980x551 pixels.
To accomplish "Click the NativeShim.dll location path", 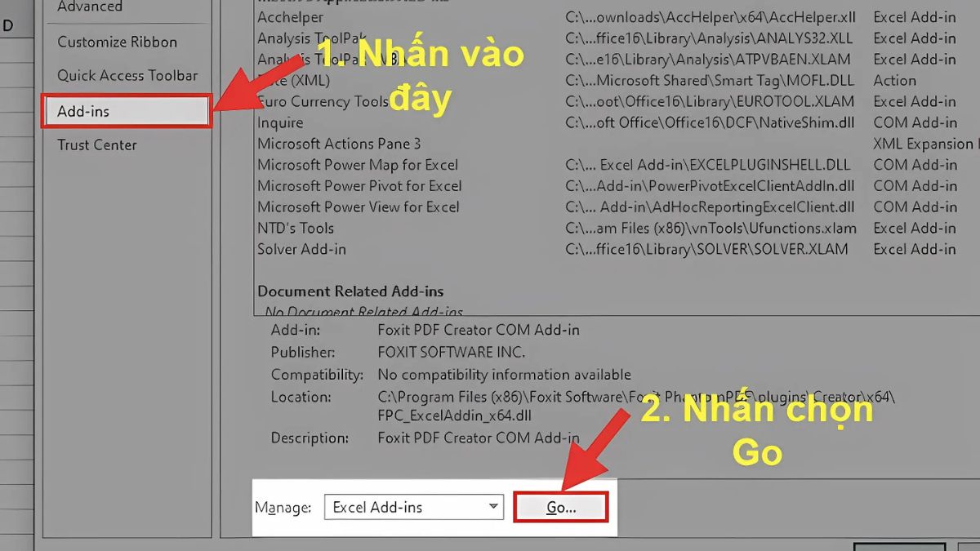I will click(710, 123).
